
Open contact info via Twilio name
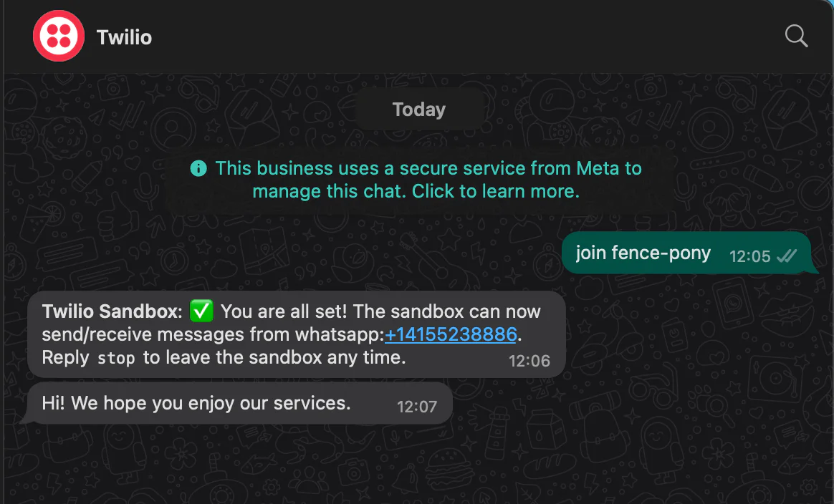[124, 37]
